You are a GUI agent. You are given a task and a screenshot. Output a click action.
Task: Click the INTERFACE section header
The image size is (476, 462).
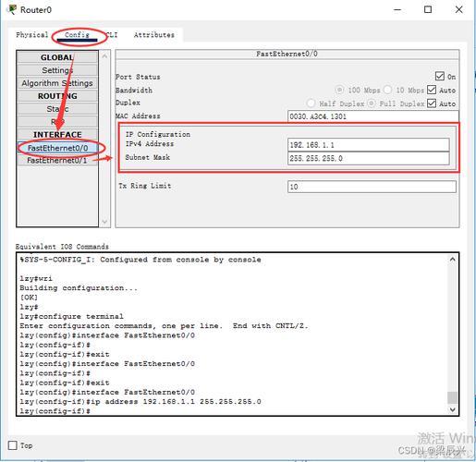tap(57, 135)
